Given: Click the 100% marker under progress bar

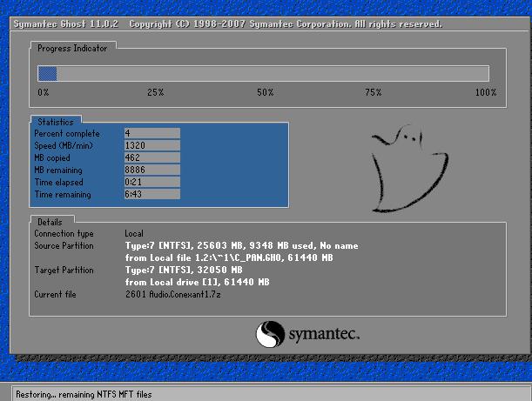Looking at the screenshot, I should point(486,92).
